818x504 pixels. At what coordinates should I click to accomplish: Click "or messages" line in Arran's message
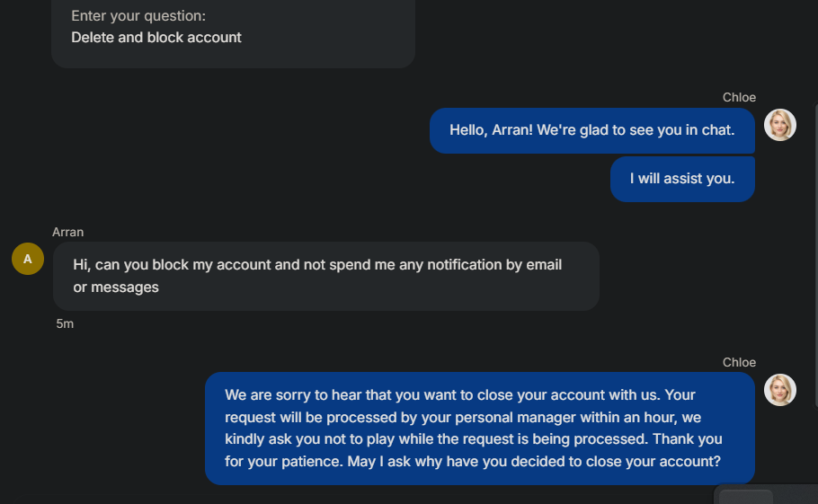116,287
